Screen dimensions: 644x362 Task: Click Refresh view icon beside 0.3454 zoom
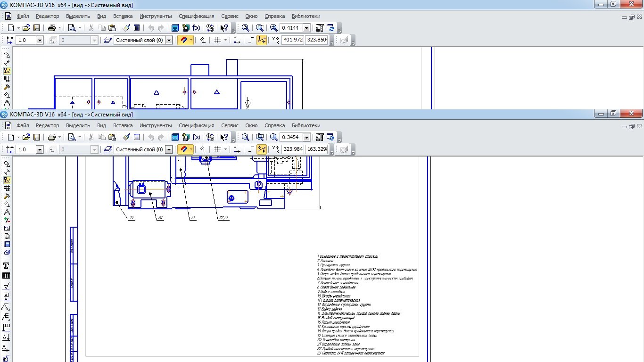point(330,137)
